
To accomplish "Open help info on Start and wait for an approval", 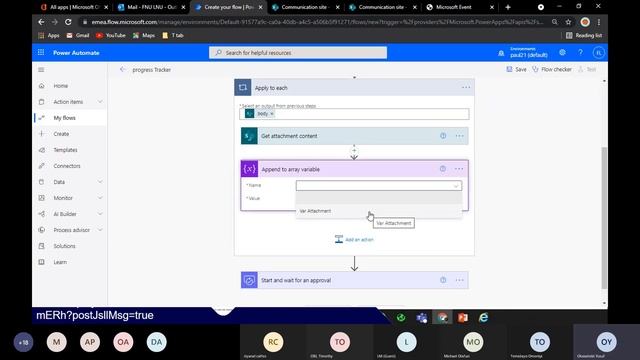I will coord(443,280).
